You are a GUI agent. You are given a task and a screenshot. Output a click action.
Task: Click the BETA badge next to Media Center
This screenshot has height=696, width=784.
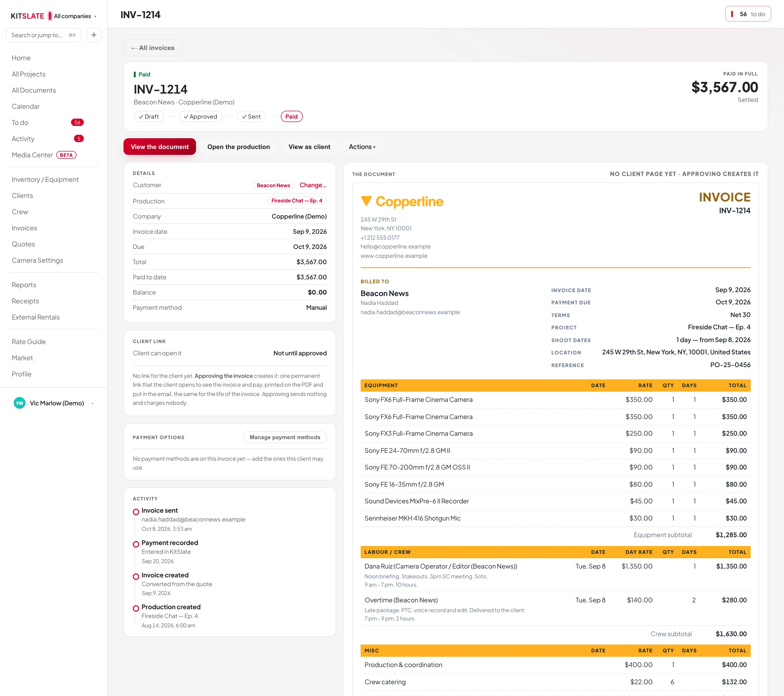[66, 155]
